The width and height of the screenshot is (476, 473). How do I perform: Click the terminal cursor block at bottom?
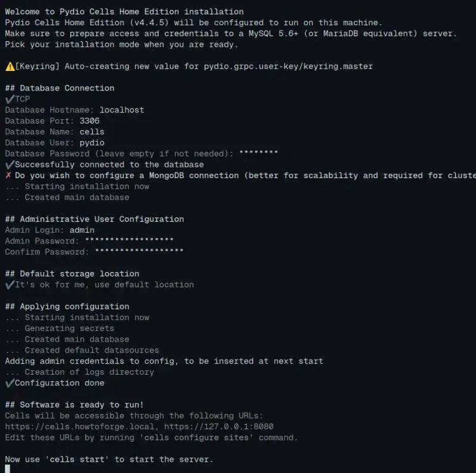[8, 469]
